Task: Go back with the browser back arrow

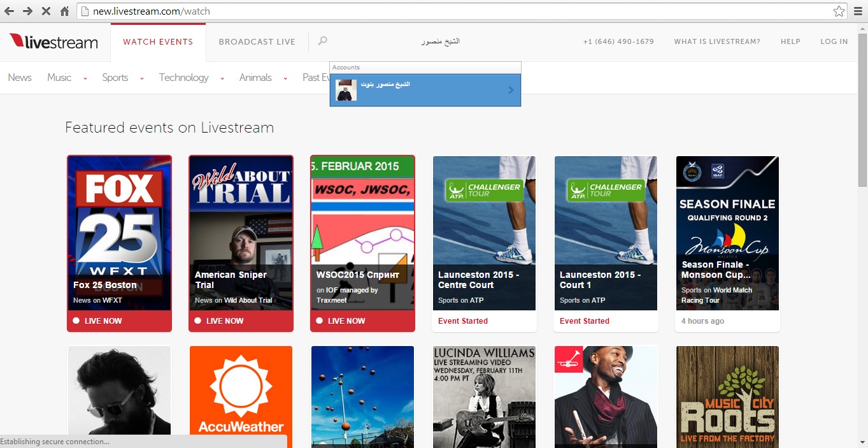Action: [10, 11]
